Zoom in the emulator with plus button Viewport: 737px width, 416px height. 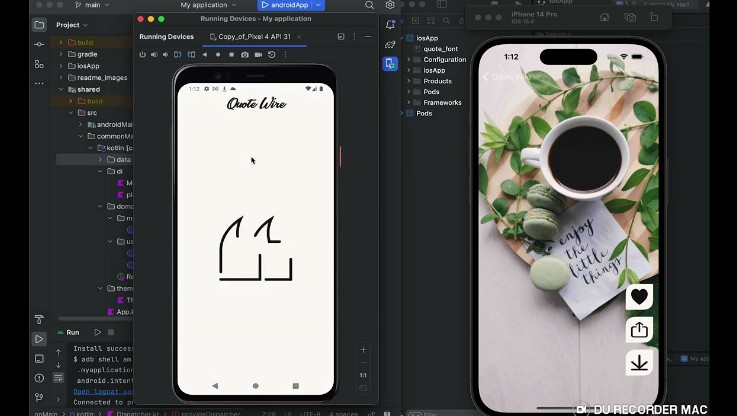(x=363, y=350)
